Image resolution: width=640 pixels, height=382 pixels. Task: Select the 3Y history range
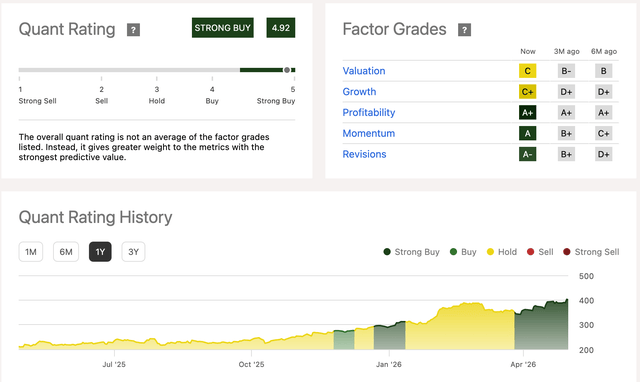(x=133, y=252)
